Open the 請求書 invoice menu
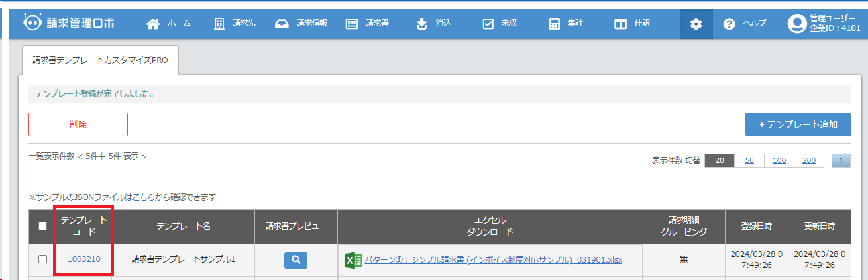The image size is (868, 280). point(367,24)
